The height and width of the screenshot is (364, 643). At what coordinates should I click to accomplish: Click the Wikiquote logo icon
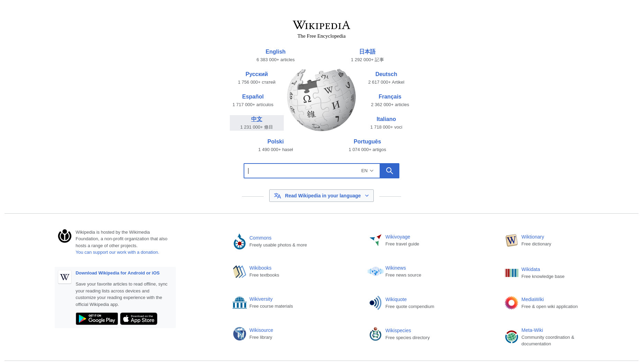tap(375, 303)
